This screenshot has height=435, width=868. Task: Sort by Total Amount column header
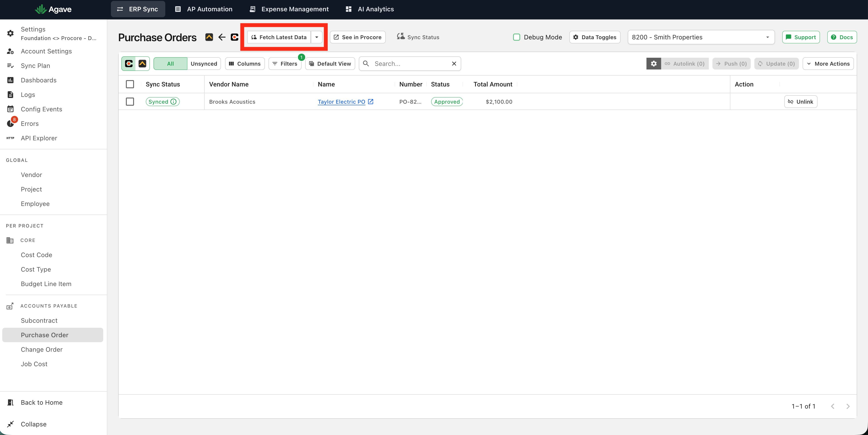493,84
